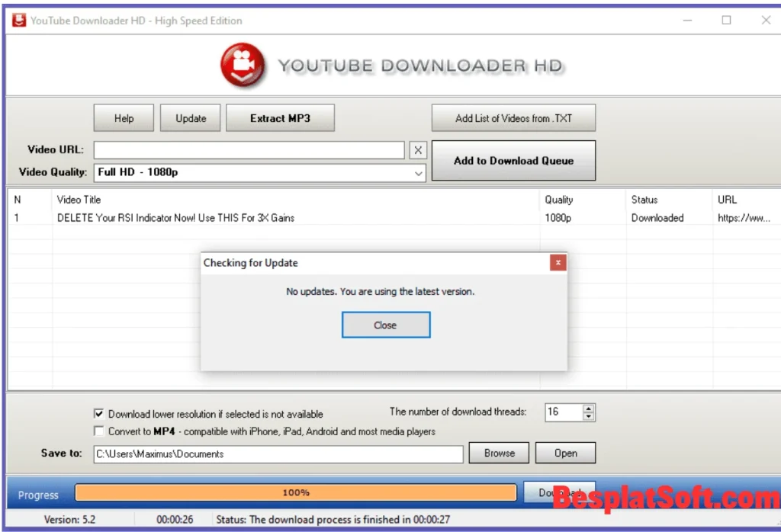
Task: Click the red app icon in title bar
Action: (x=18, y=20)
